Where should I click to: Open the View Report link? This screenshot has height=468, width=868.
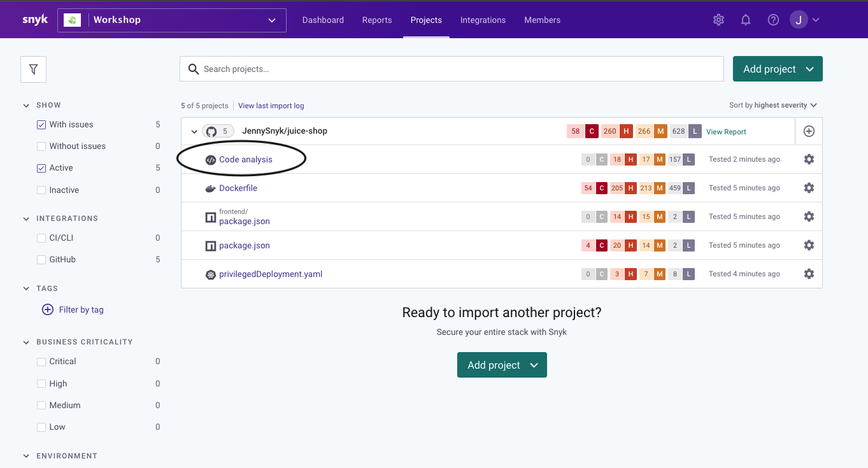[x=726, y=132]
